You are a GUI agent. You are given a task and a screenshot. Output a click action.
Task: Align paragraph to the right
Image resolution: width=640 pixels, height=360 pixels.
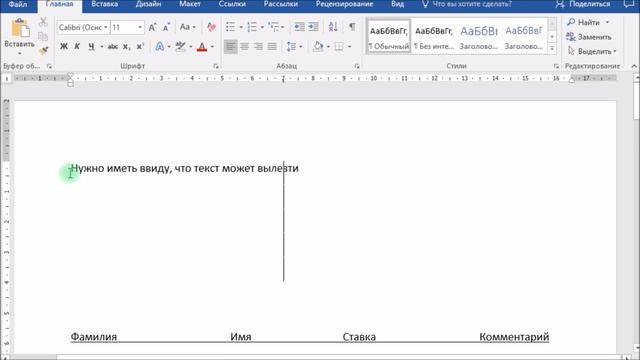tap(258, 47)
